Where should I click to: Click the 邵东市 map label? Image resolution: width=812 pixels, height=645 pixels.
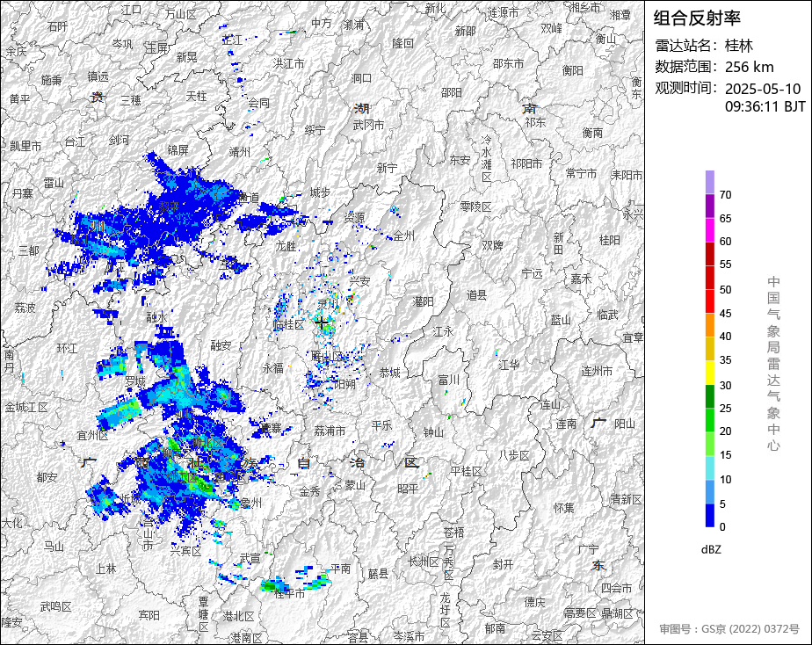[509, 63]
